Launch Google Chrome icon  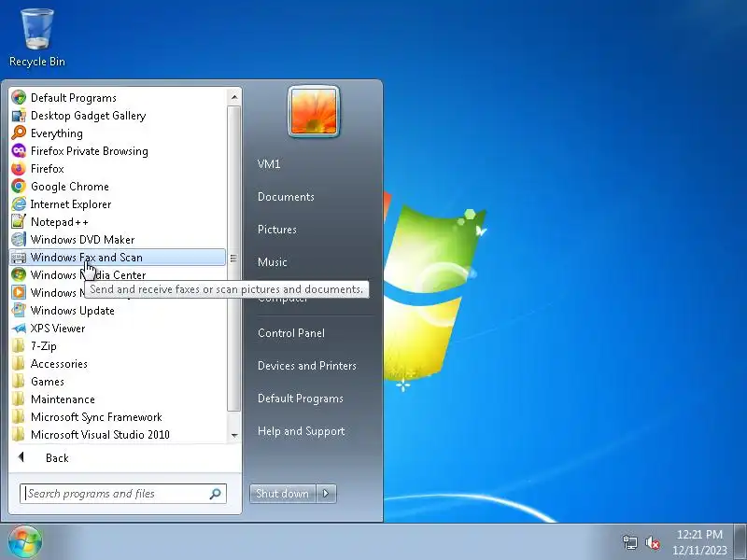[19, 186]
